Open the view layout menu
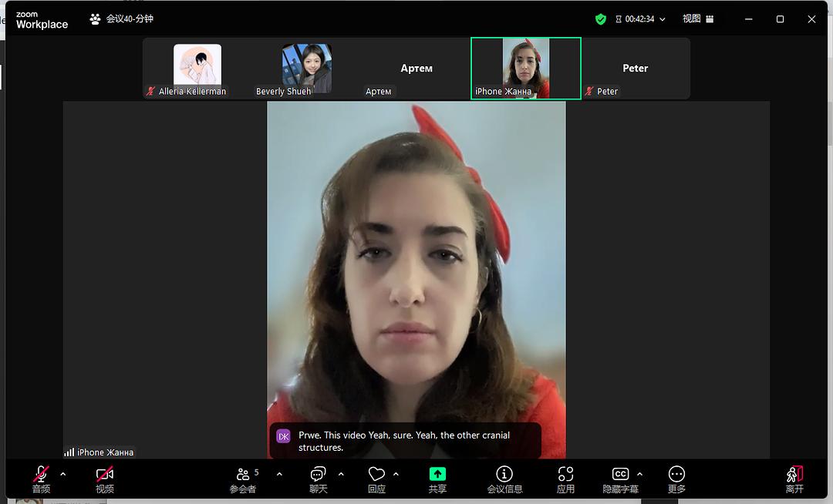 (x=697, y=19)
